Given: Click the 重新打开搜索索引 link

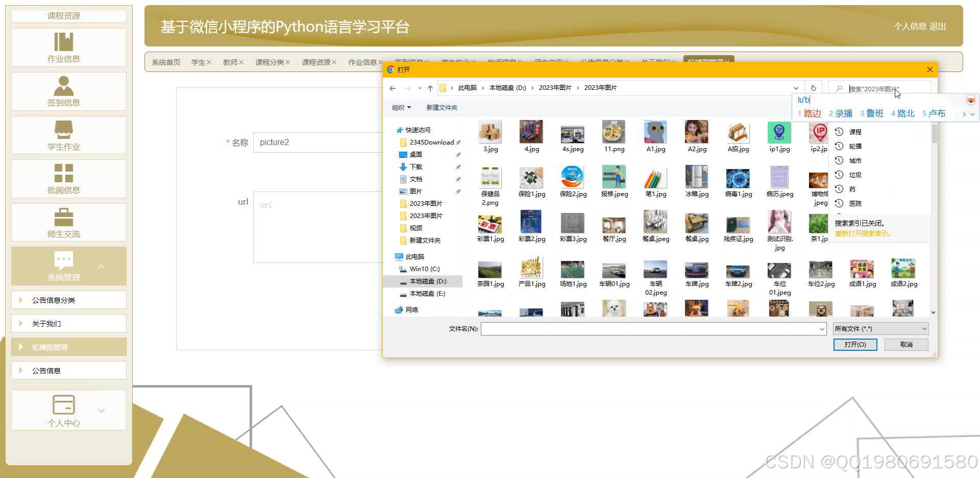Looking at the screenshot, I should [x=863, y=233].
